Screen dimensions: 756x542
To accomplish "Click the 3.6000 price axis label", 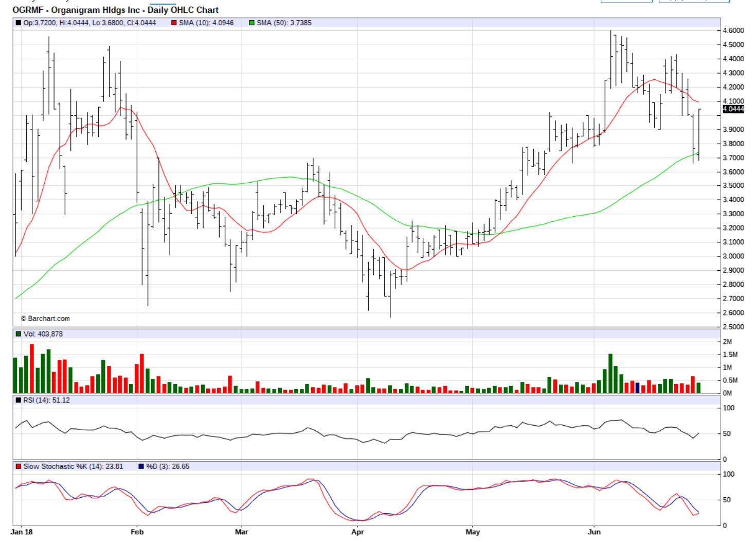I will [x=733, y=172].
